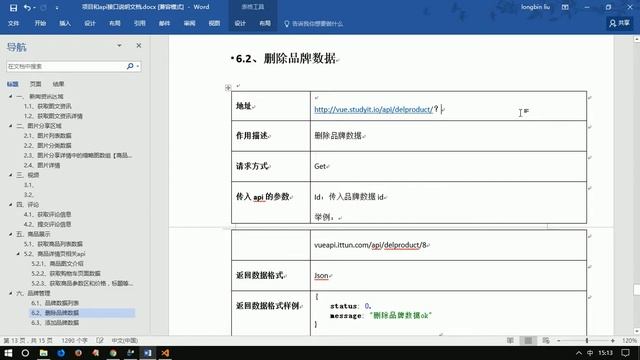Go to heading 5.1 获取商品列表数据
The height and width of the screenshot is (360, 640).
(x=53, y=244)
